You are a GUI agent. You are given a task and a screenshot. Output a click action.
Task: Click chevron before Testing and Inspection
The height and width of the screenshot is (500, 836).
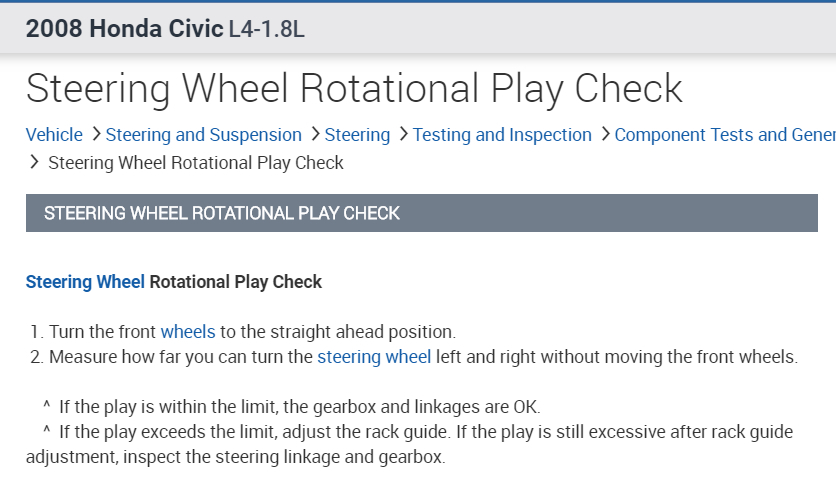coord(402,134)
